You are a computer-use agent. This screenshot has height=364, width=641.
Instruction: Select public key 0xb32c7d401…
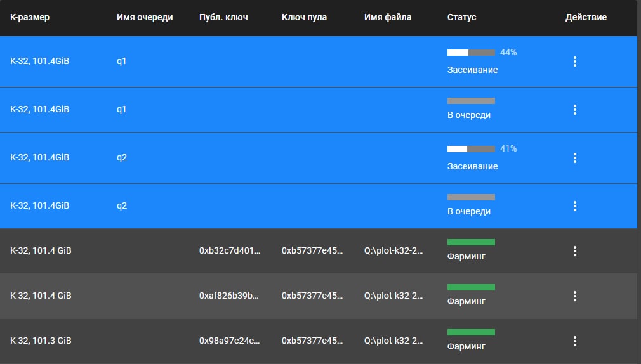(230, 250)
